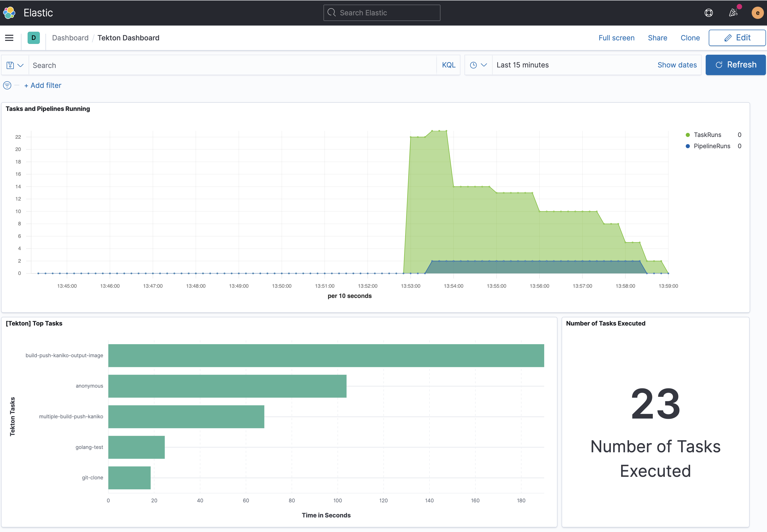
Task: Click the golang-test bar
Action: (x=136, y=447)
